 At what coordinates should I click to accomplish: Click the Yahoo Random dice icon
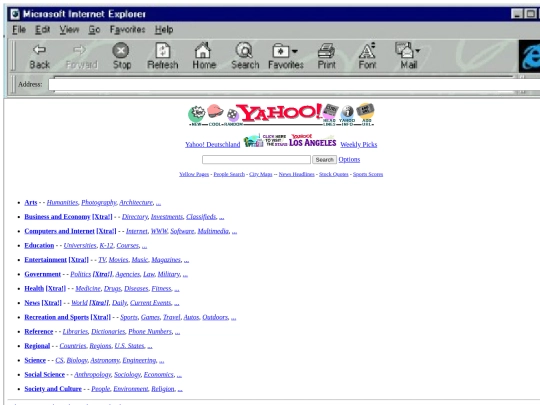click(x=233, y=116)
